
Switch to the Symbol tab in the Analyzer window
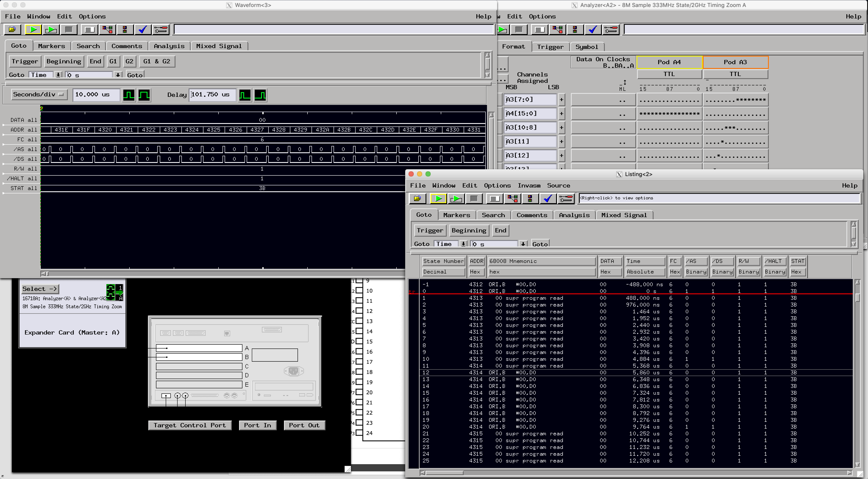point(587,47)
